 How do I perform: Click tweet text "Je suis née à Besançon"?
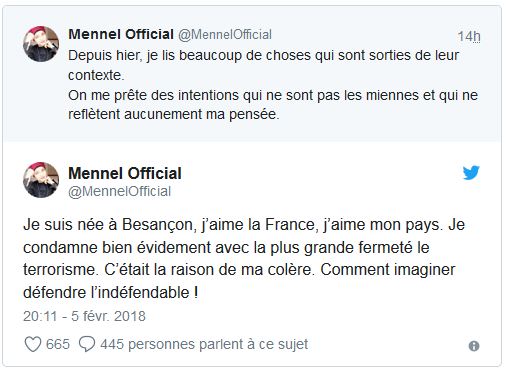click(x=108, y=225)
